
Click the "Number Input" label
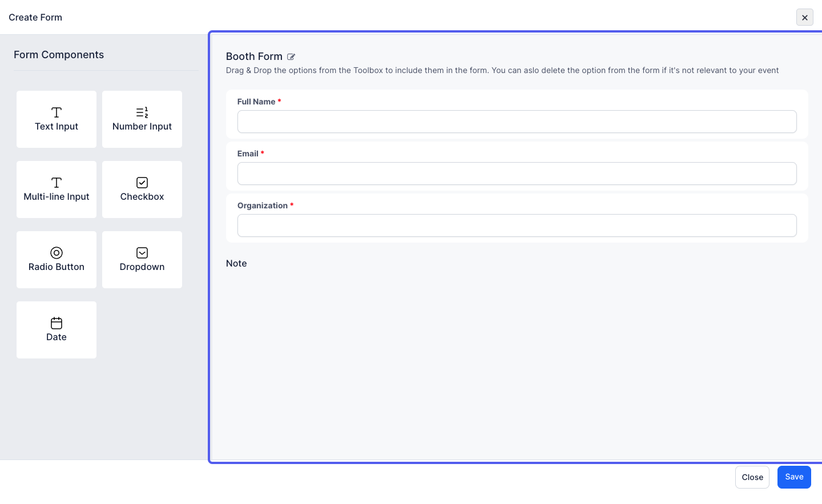pyautogui.click(x=142, y=127)
